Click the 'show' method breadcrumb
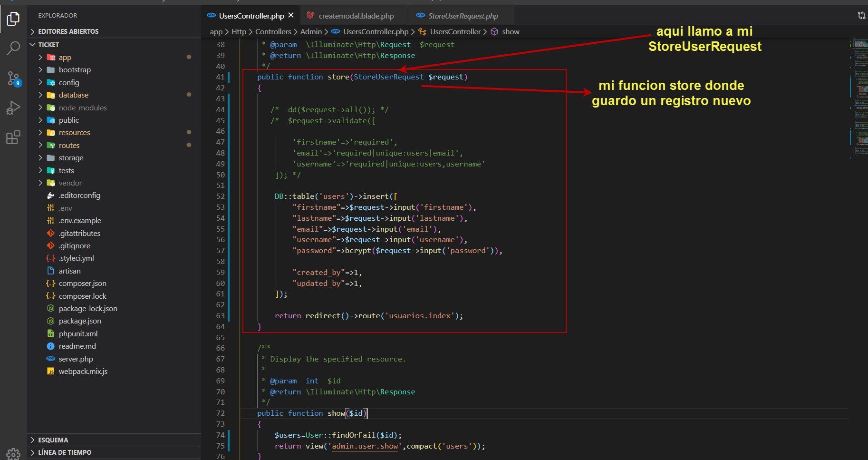This screenshot has width=868, height=460. (x=505, y=32)
